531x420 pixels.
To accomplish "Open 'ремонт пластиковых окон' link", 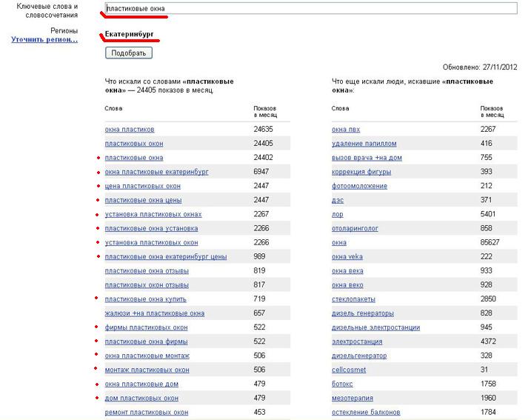I will (x=147, y=413).
